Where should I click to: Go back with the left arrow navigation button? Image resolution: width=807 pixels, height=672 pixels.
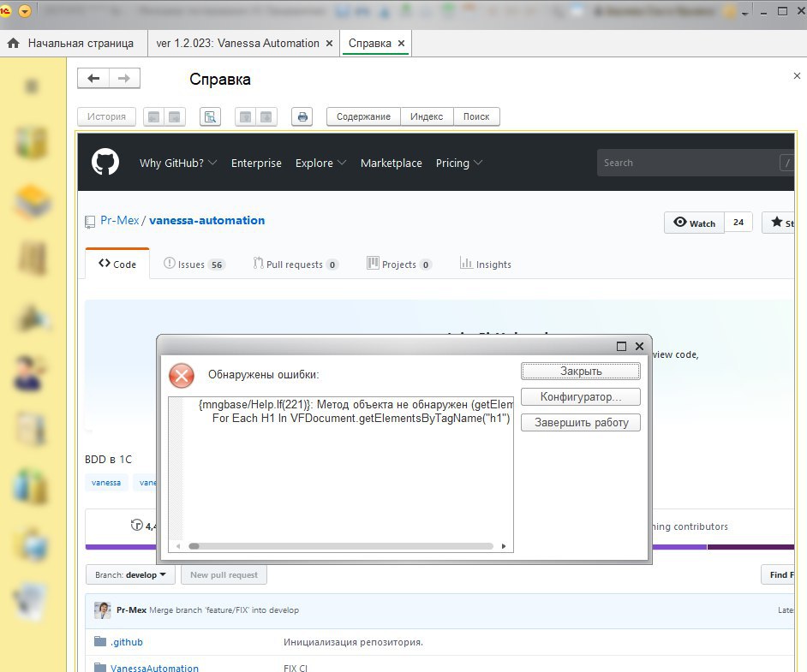[x=93, y=78]
